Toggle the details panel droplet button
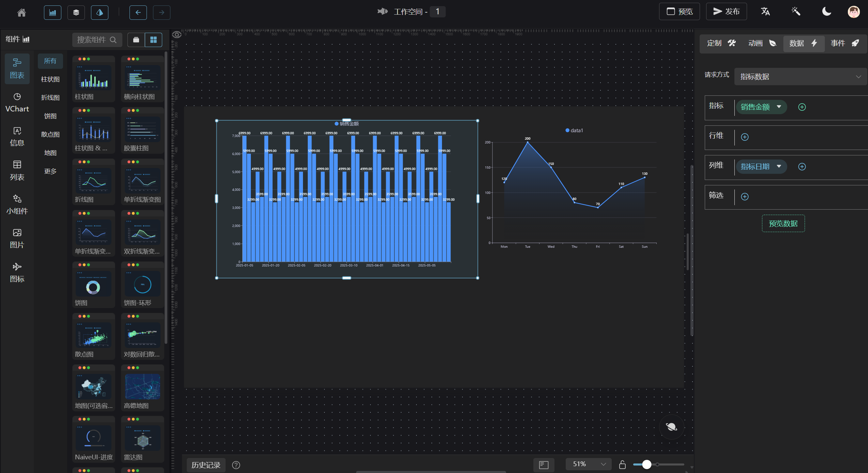This screenshot has width=868, height=473. 100,13
